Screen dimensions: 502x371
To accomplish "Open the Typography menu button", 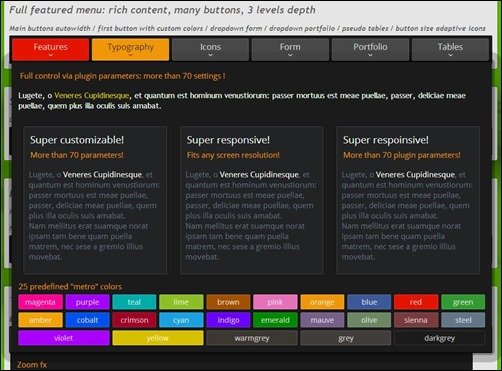I will 130,49.
